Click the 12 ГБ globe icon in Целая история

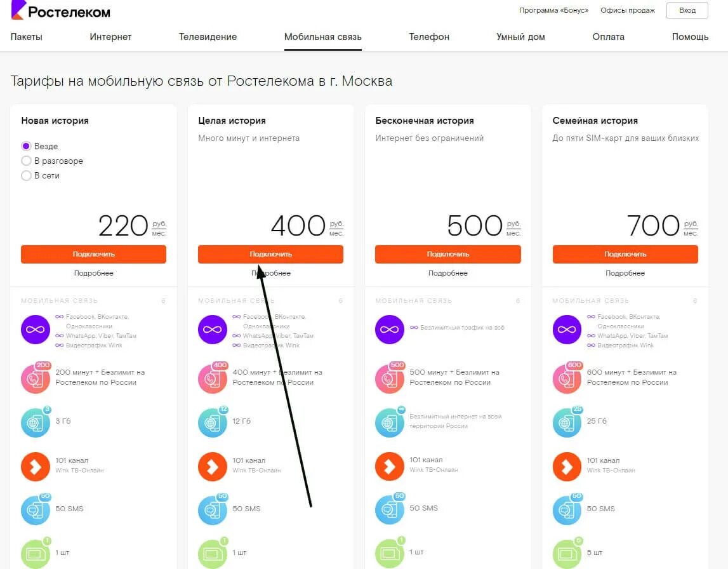pos(213,422)
